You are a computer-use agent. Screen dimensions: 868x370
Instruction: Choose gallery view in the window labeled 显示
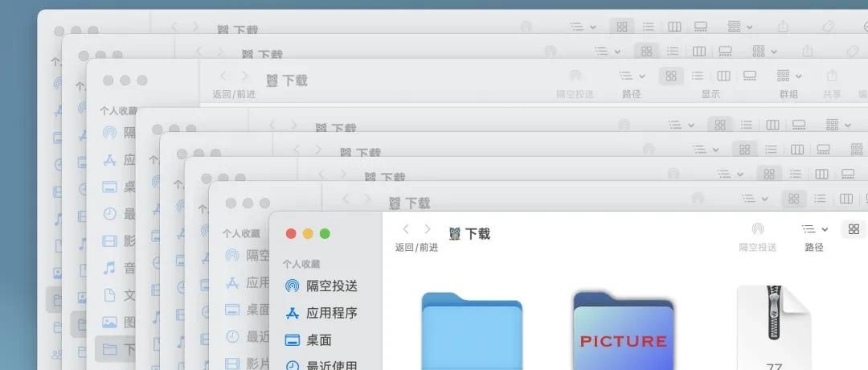pyautogui.click(x=750, y=76)
